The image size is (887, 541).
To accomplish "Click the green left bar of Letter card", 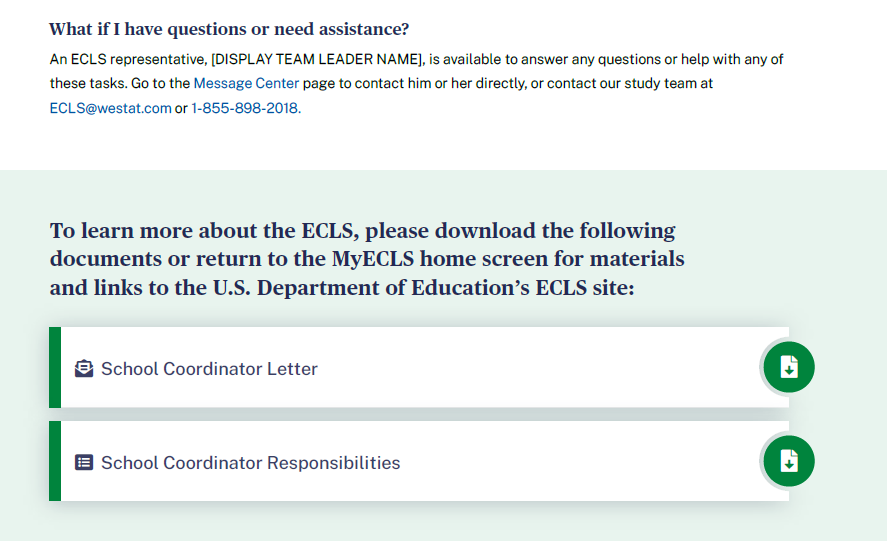I will point(55,367).
